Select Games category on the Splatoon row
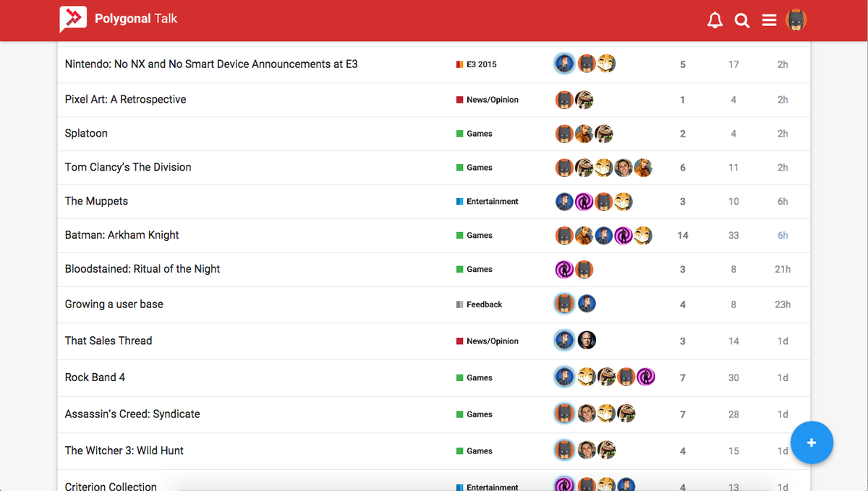 pos(475,134)
